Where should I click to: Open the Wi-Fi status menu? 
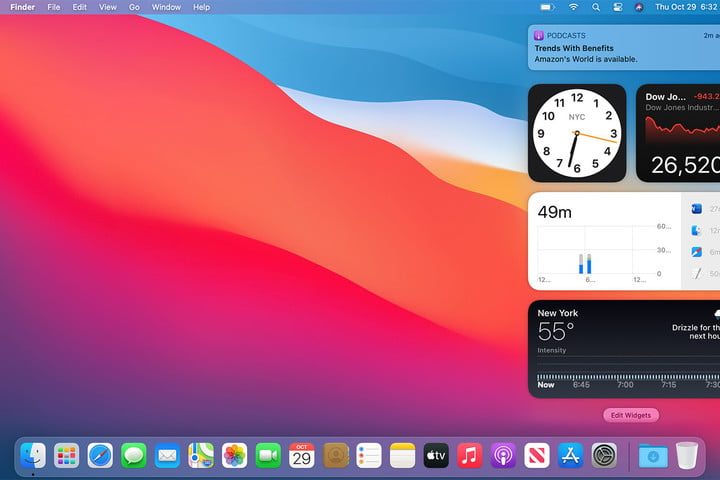(573, 7)
